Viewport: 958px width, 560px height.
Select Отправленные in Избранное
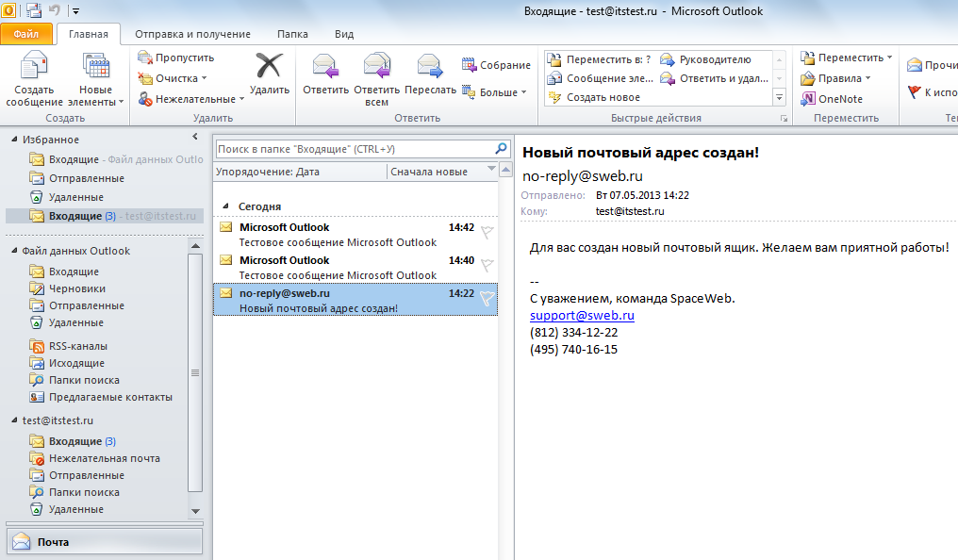pos(77,178)
